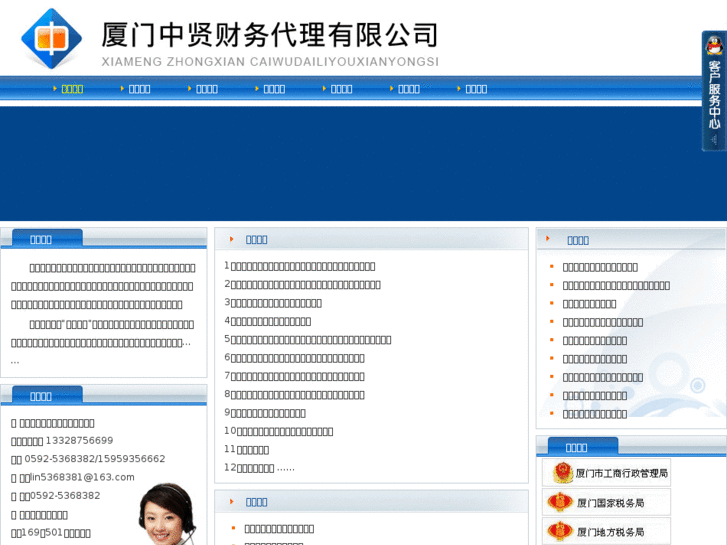Open list entry numbered 9
This screenshot has height=545, width=727.
tap(265, 413)
